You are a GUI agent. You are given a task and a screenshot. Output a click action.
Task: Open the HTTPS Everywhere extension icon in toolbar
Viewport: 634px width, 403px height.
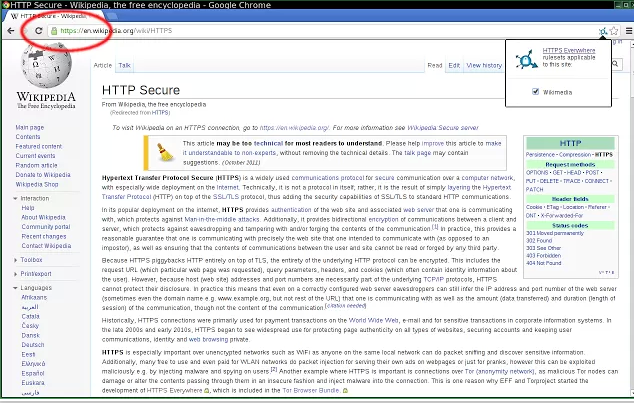[x=602, y=31]
